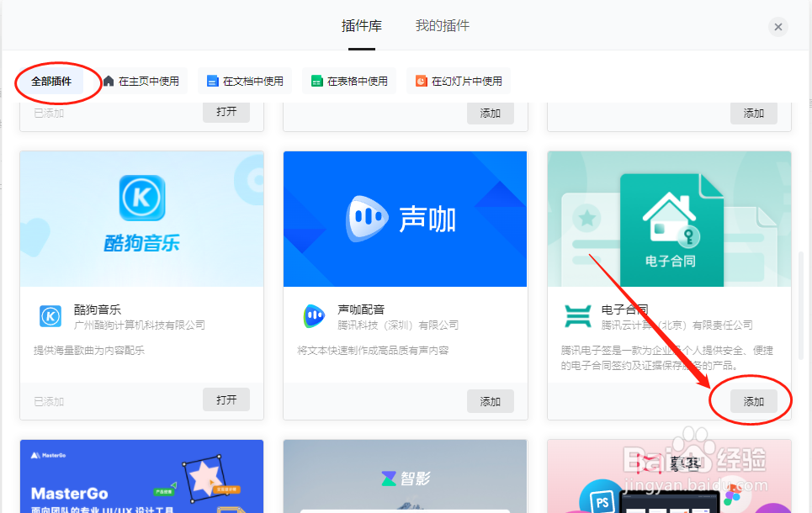Click the small 酷狗音乐 K icon
Image resolution: width=812 pixels, height=513 pixels.
(x=50, y=316)
